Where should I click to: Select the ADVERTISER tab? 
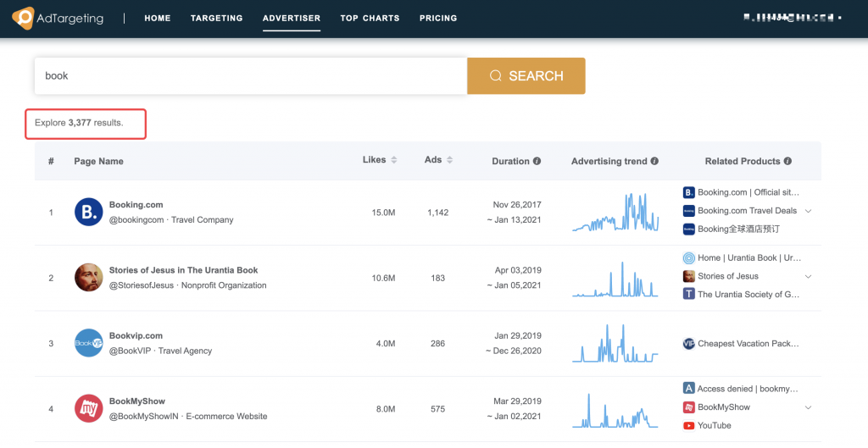(292, 19)
